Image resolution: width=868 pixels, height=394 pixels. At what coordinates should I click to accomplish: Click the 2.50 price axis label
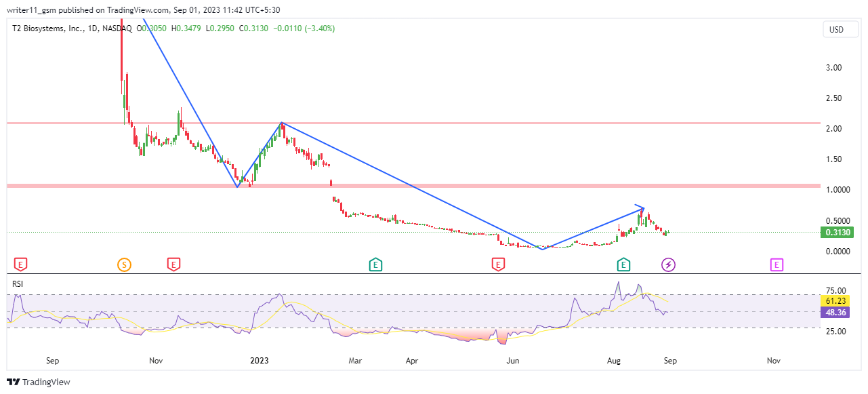tap(833, 98)
